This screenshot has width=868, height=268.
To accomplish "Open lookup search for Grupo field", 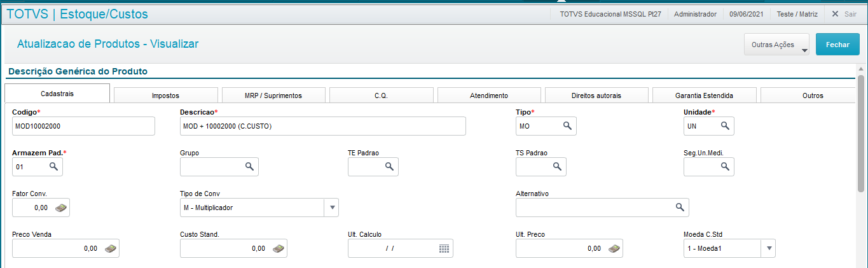I will coord(249,166).
